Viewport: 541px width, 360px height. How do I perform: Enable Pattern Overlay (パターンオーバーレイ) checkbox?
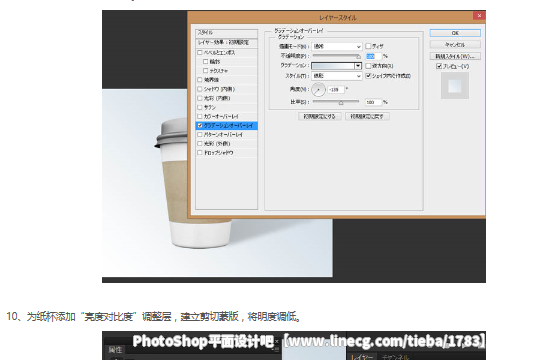click(x=200, y=134)
